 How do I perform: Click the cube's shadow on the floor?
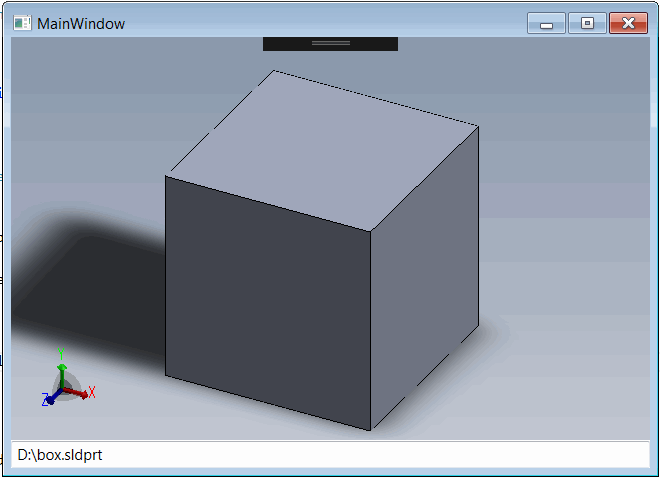tap(90, 290)
